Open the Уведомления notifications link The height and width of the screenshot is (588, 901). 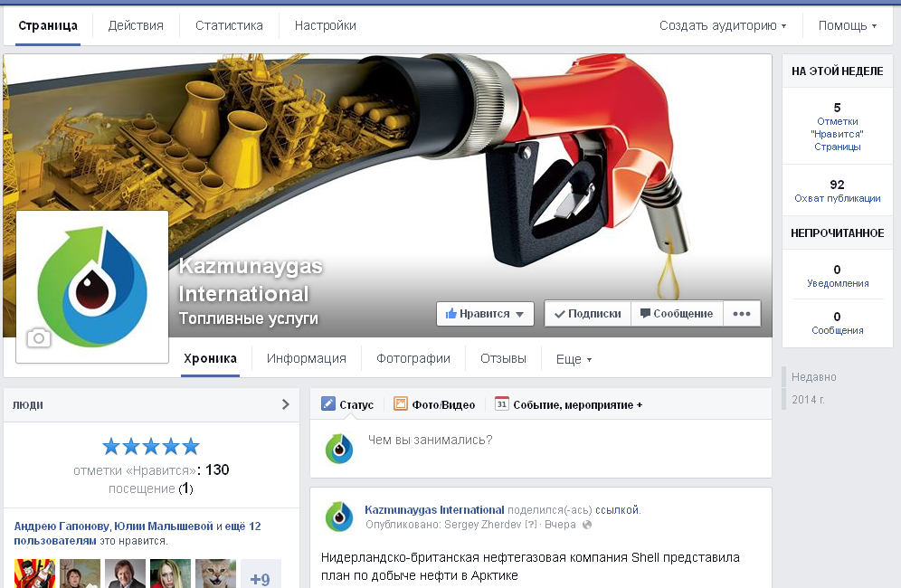point(837,283)
